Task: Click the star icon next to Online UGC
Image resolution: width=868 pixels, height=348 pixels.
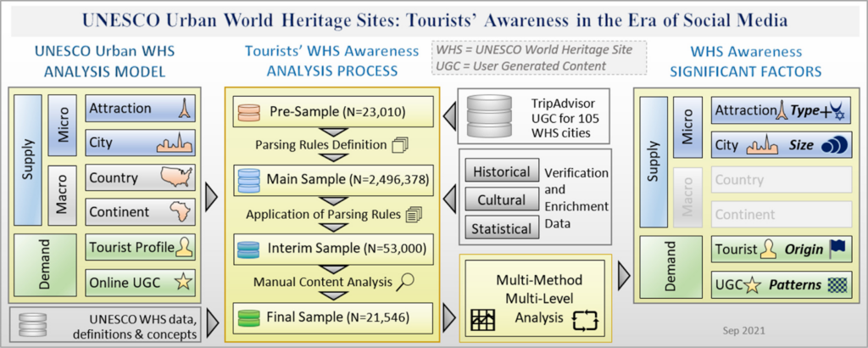Action: coord(180,283)
